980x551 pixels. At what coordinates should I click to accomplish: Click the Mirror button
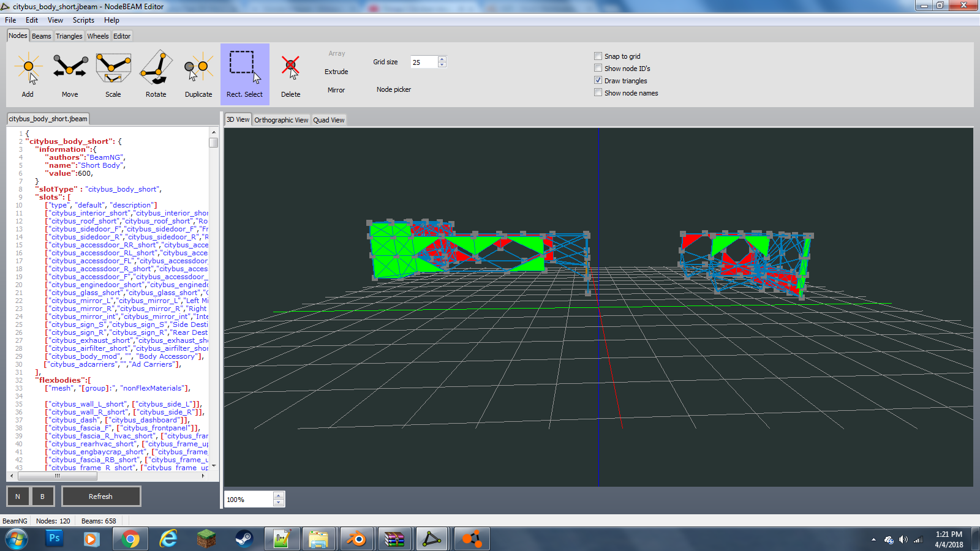(x=336, y=90)
